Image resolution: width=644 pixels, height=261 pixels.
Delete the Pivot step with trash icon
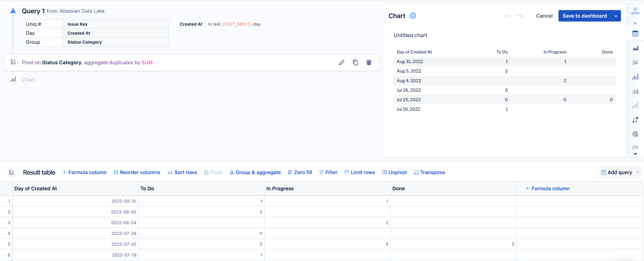369,62
